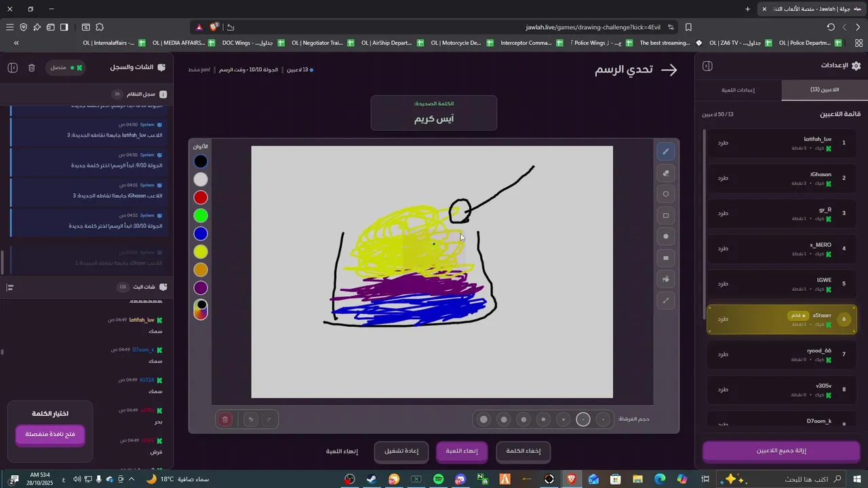Open the Brave Shields icon
Image resolution: width=868 pixels, height=488 pixels.
point(214,27)
